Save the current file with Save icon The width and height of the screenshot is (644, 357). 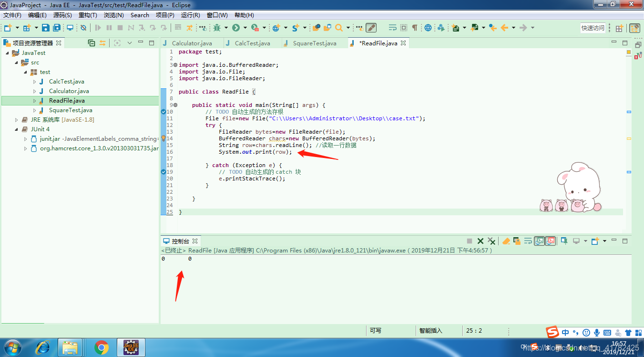click(x=45, y=28)
